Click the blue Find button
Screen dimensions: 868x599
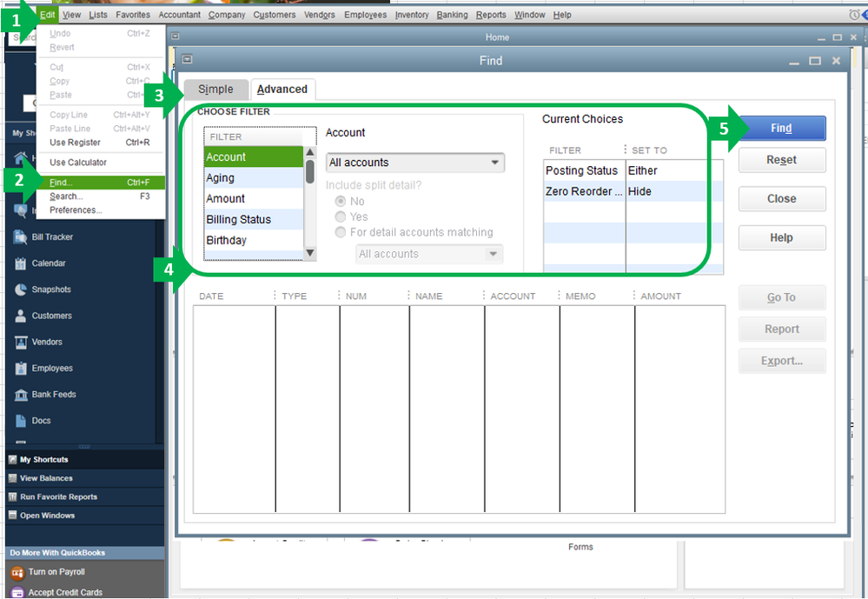pos(782,128)
